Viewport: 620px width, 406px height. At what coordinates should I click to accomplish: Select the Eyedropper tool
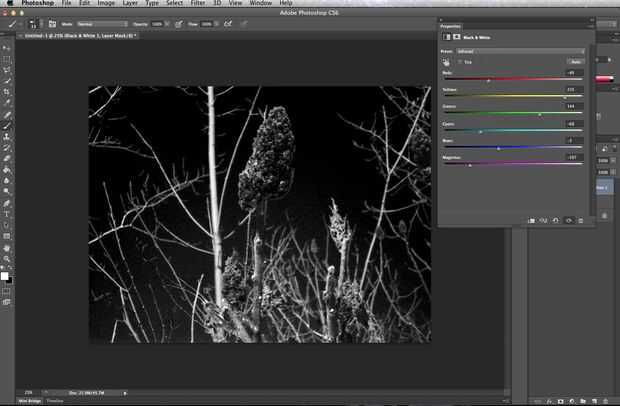click(x=6, y=103)
